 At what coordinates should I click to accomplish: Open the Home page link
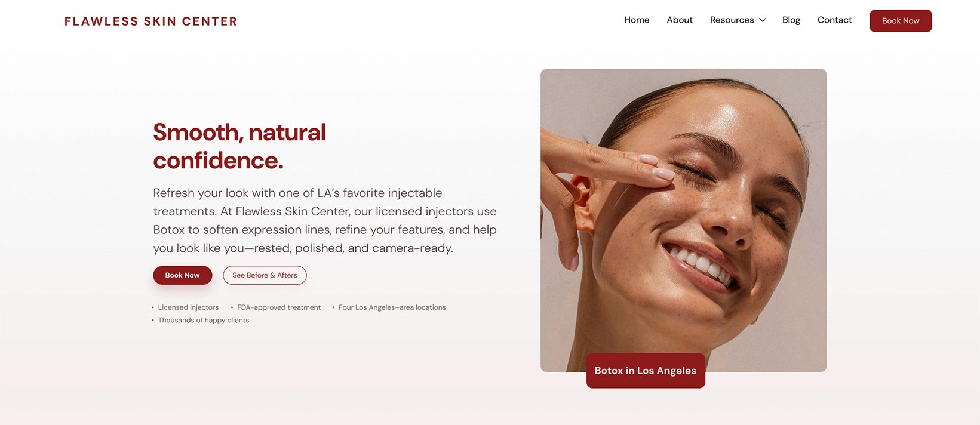click(637, 20)
